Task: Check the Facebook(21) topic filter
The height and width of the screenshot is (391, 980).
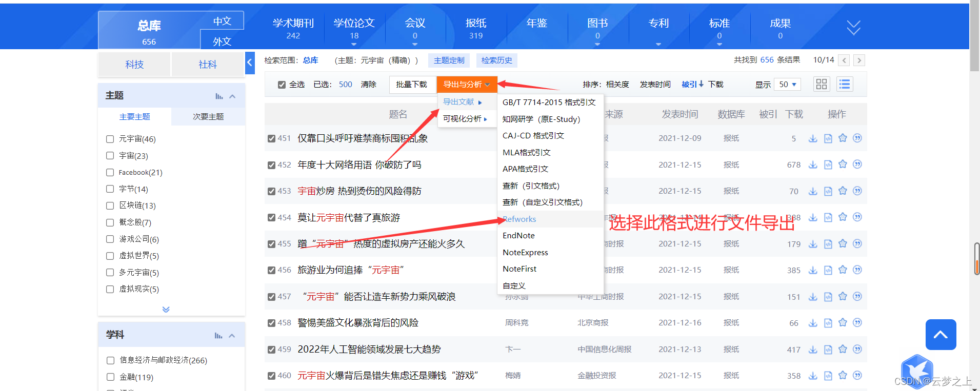Action: [110, 172]
